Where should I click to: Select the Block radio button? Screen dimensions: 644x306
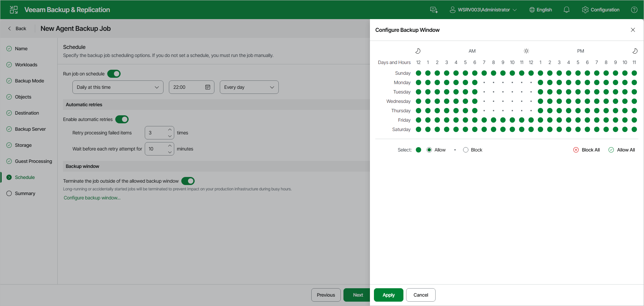tap(466, 150)
